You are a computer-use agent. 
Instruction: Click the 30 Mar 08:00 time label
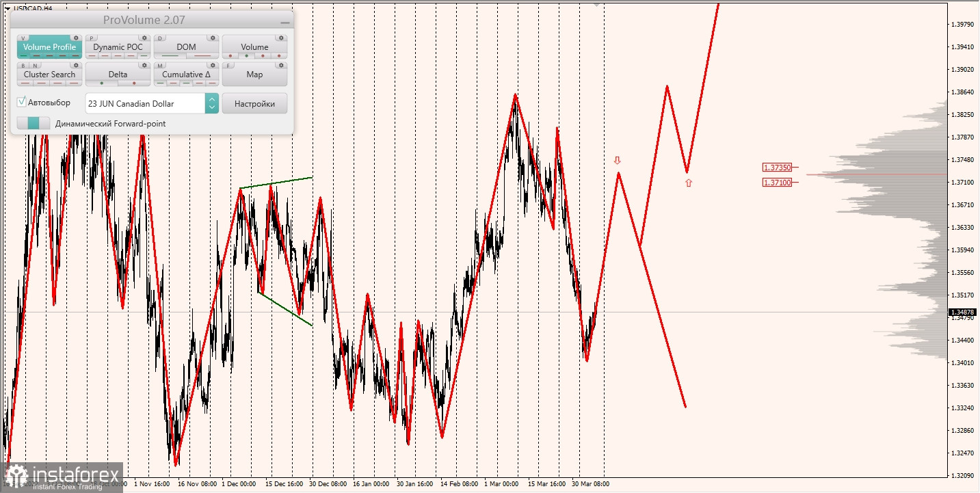590,484
